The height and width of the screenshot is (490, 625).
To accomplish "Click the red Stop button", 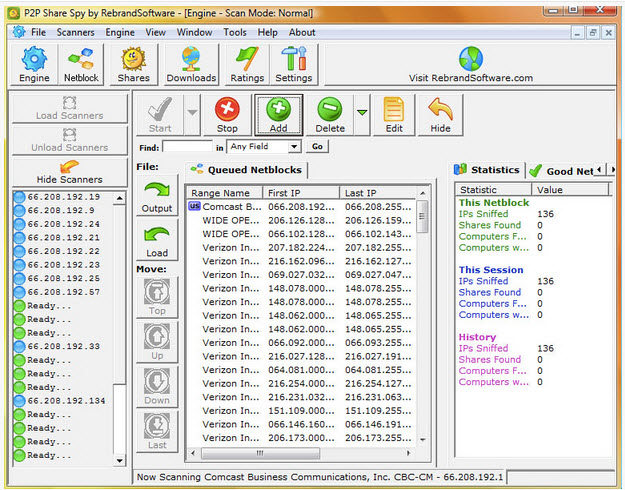I will [x=227, y=115].
